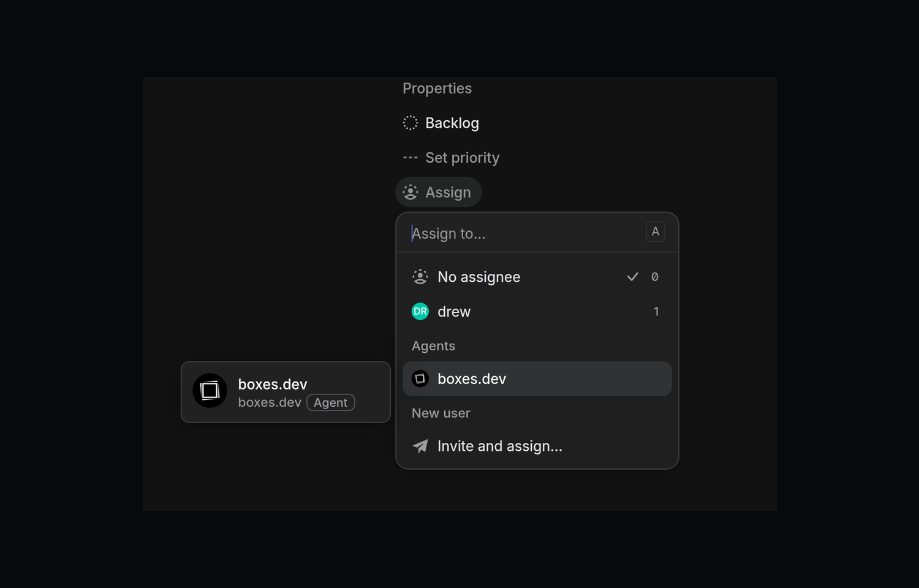This screenshot has width=919, height=588.
Task: Click the boxes.dev logo in hover card
Action: 210,391
